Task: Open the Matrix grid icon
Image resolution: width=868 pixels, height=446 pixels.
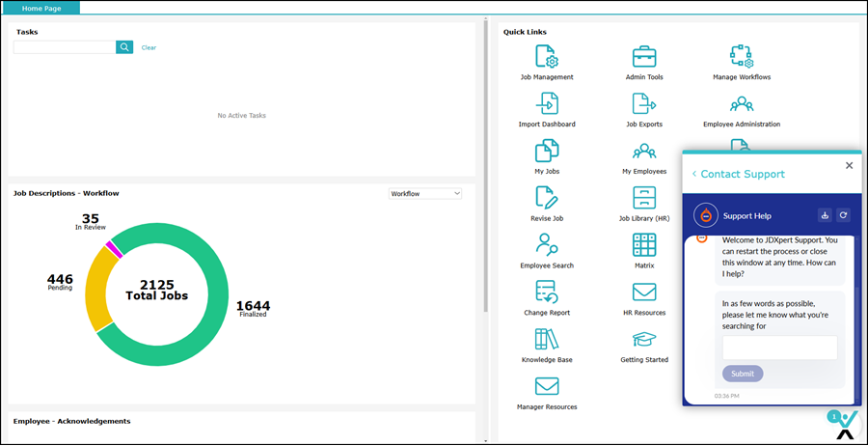Action: [x=644, y=244]
